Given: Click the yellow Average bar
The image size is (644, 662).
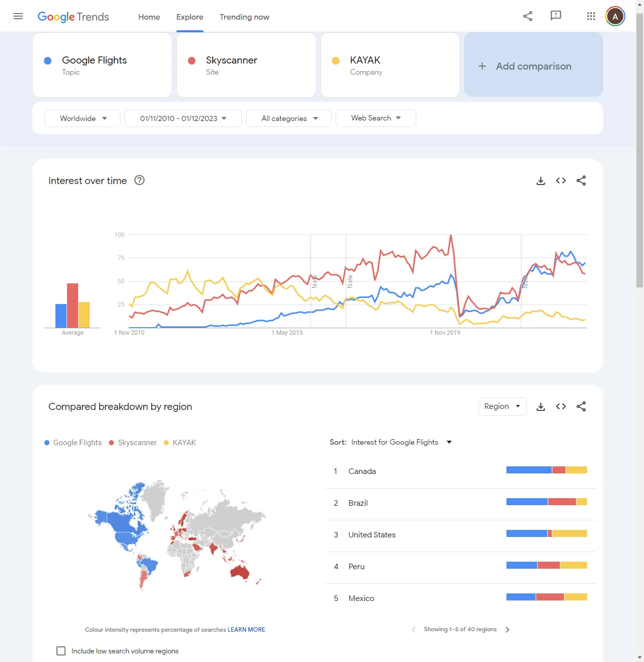Looking at the screenshot, I should click(84, 315).
